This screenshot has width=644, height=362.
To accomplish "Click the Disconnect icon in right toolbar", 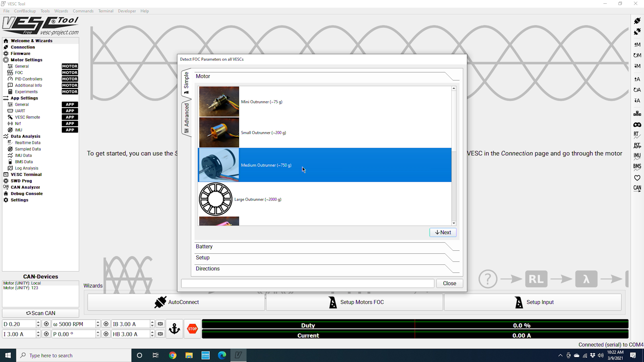I will click(637, 32).
